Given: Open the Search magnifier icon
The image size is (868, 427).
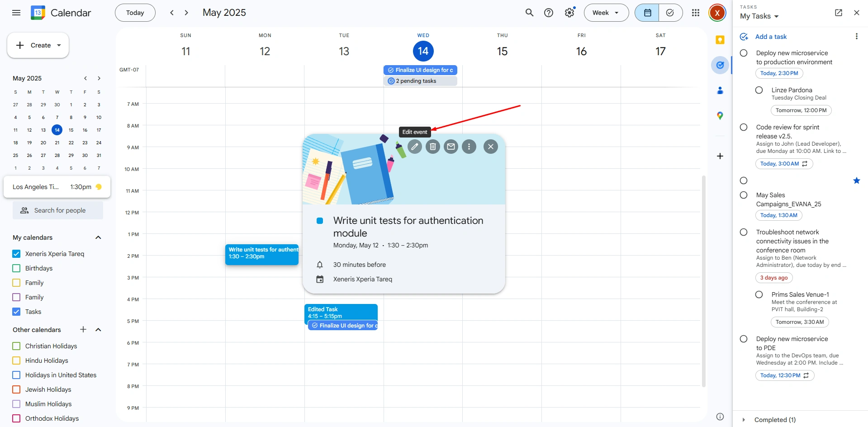Looking at the screenshot, I should (x=529, y=13).
